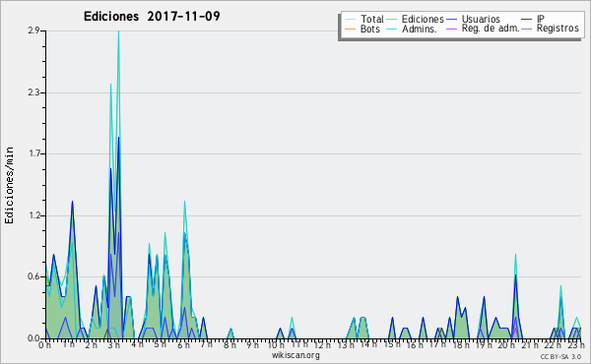Viewport: 591px width, 364px height.
Task: Click the green Ediciones legend line swatch
Action: pos(392,20)
